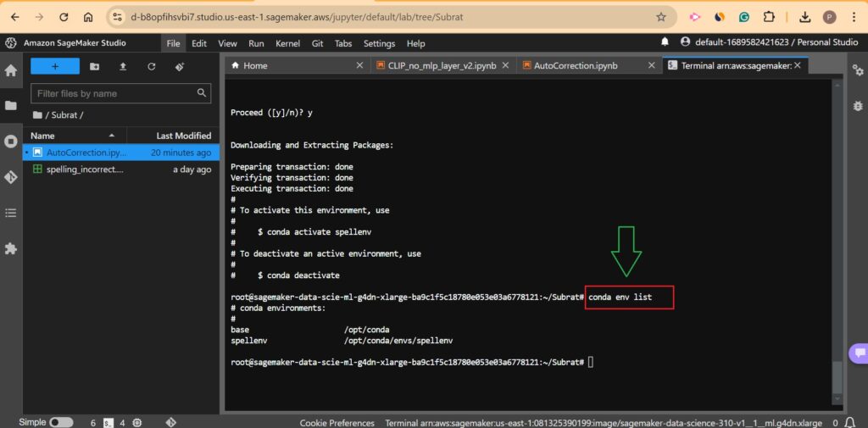Image resolution: width=868 pixels, height=428 pixels.
Task: Open the Git clone icon in file toolbar
Action: [180, 66]
